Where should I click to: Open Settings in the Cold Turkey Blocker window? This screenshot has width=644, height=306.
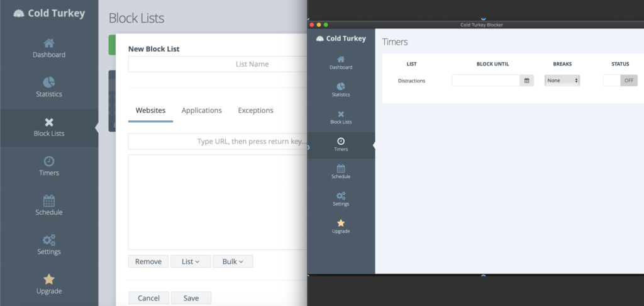click(x=341, y=200)
